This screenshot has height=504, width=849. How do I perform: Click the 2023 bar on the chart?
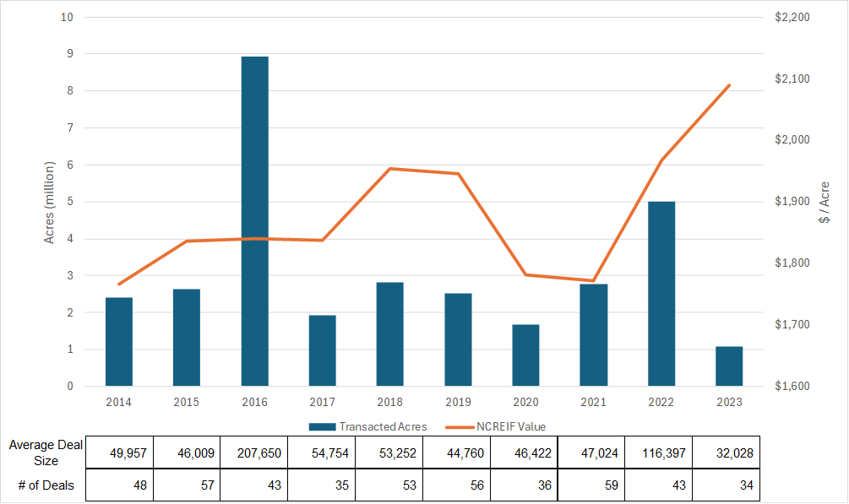point(729,366)
